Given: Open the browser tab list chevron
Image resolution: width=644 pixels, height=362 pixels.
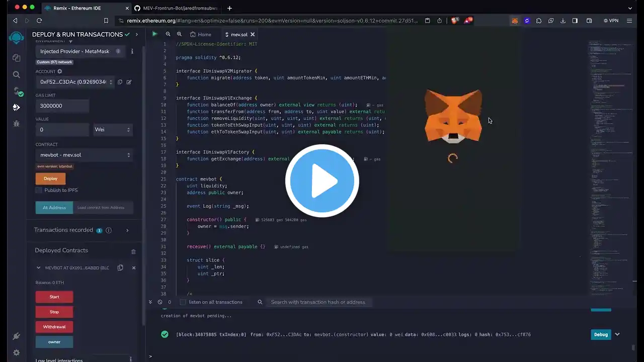Looking at the screenshot, I should click(630, 8).
